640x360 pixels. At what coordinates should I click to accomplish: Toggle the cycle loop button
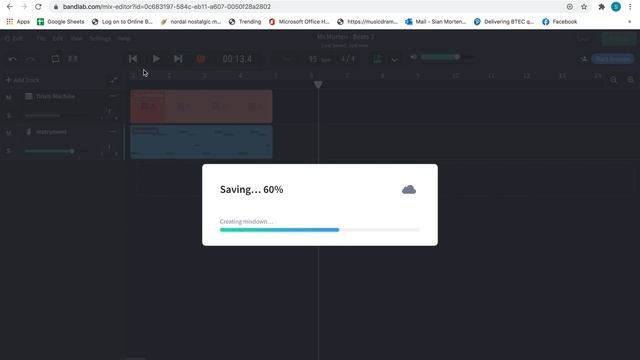point(55,59)
